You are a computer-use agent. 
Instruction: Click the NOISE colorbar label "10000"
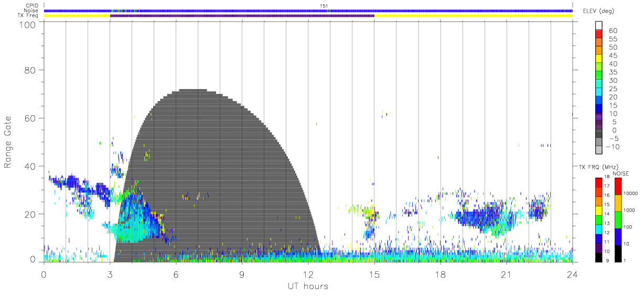coord(631,194)
